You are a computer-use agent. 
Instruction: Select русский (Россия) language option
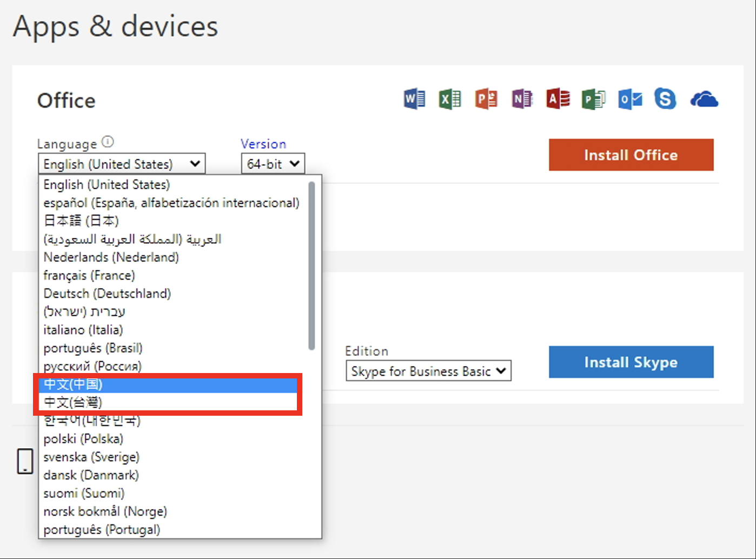[173, 366]
